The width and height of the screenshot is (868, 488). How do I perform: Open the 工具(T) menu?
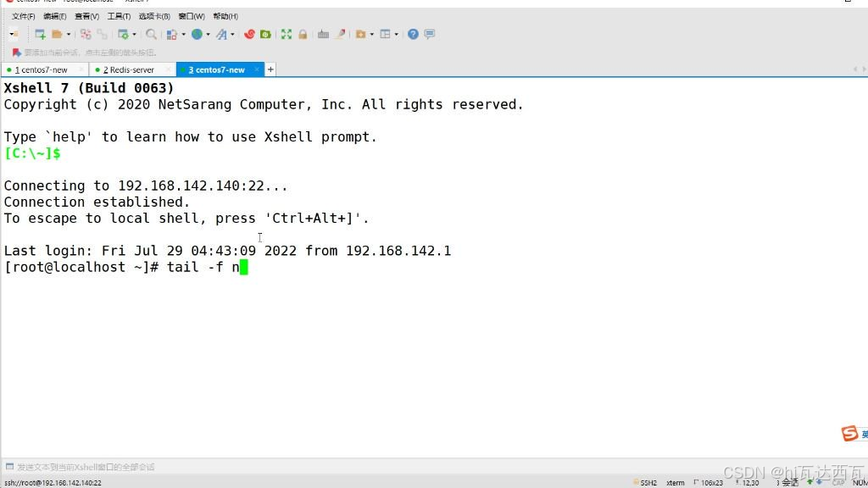click(x=119, y=17)
